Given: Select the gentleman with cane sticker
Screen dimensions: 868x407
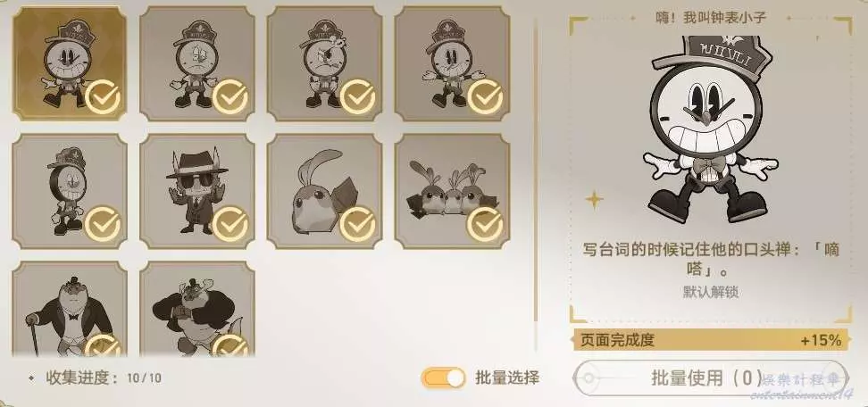Looking at the screenshot, I should 70,309.
